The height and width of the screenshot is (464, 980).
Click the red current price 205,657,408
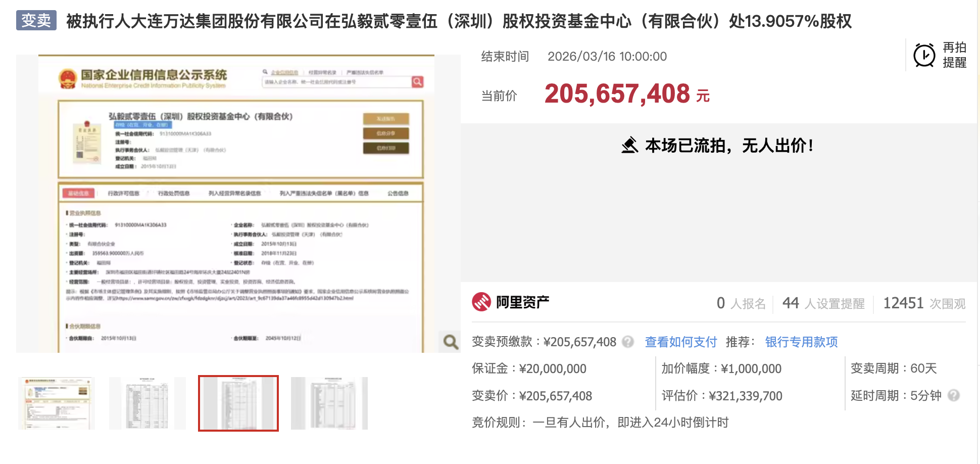tap(617, 95)
